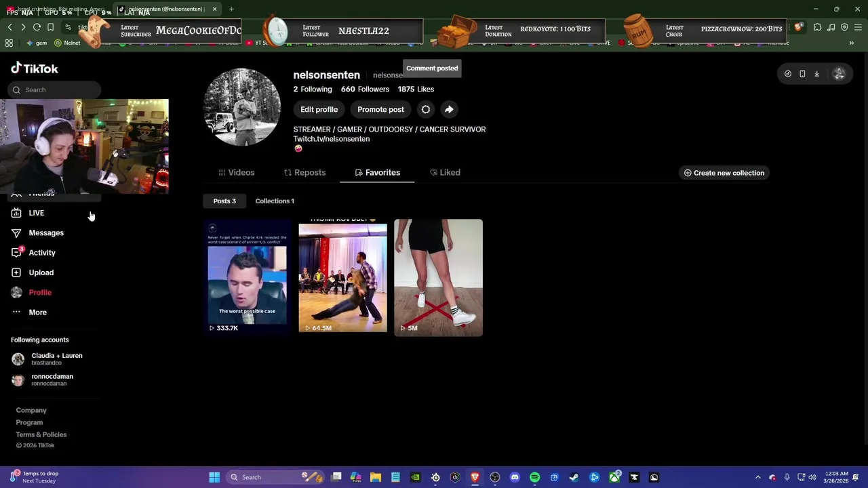Open the browser hamburger menu
Screen dimensions: 868x488
[858, 27]
